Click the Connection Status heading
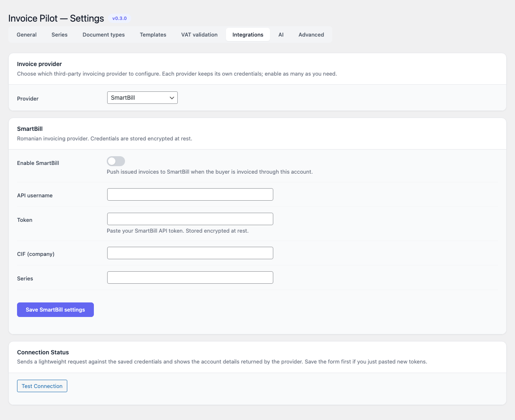 (43, 352)
